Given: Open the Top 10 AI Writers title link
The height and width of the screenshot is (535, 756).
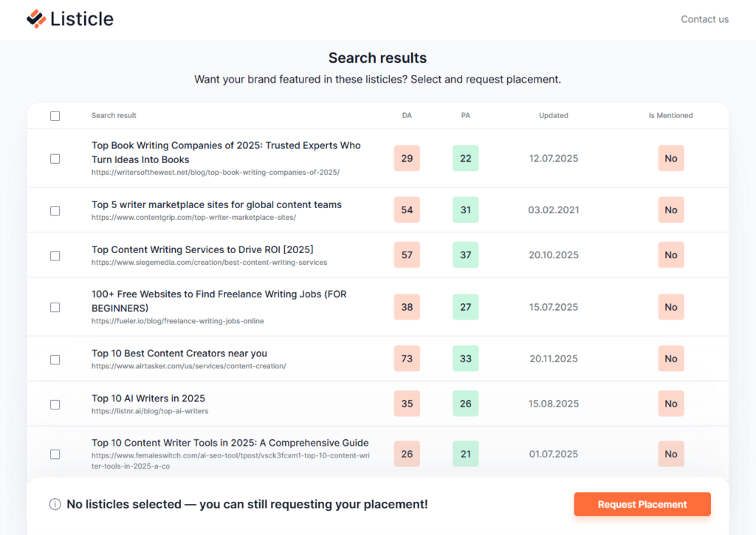Looking at the screenshot, I should pos(148,398).
